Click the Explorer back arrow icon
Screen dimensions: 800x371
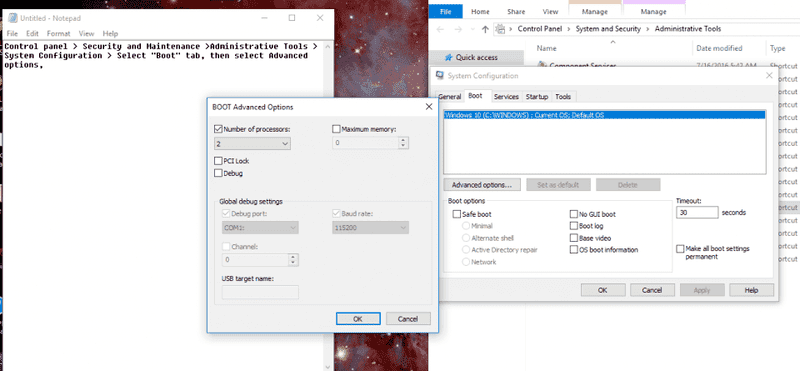440,29
